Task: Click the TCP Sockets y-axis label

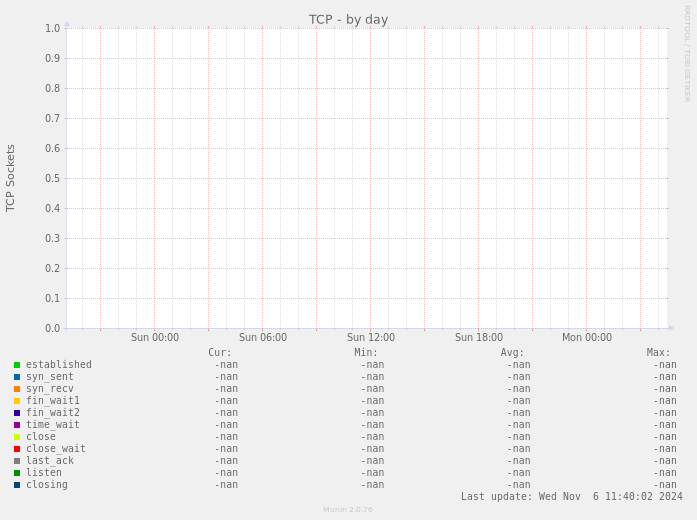Action: pyautogui.click(x=11, y=178)
